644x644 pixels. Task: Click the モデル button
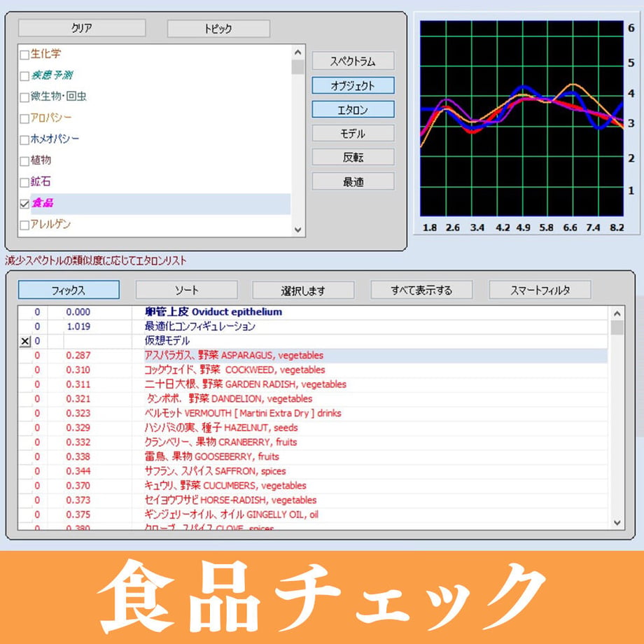click(x=353, y=134)
